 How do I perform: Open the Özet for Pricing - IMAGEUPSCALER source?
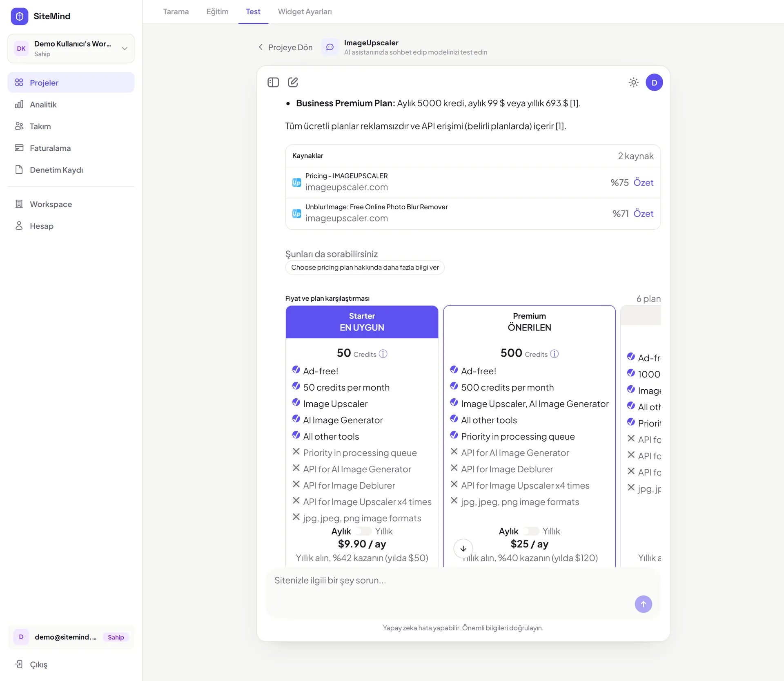pyautogui.click(x=644, y=183)
